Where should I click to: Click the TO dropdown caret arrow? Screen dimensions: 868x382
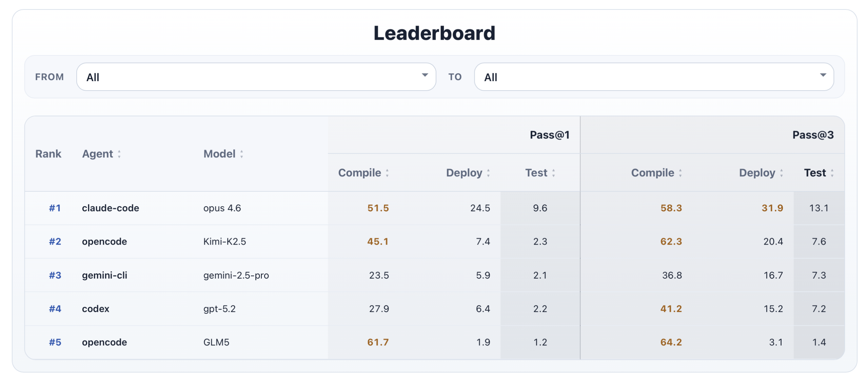coord(823,75)
